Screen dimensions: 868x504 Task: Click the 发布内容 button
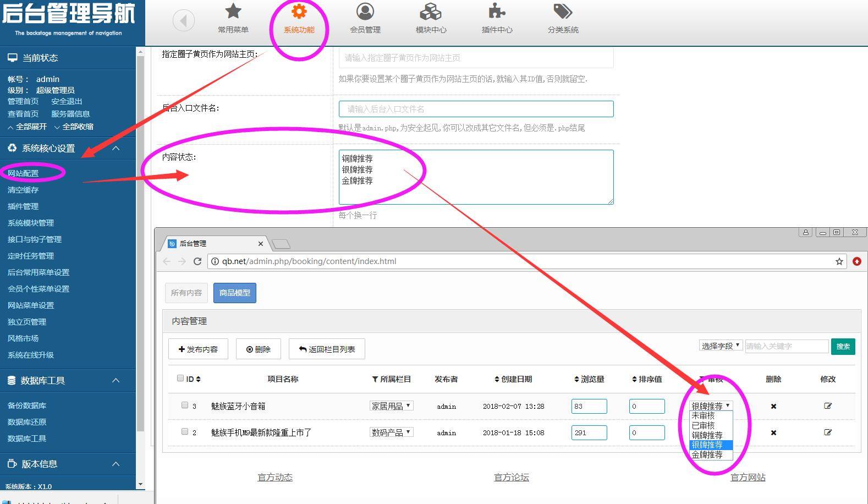click(x=198, y=349)
